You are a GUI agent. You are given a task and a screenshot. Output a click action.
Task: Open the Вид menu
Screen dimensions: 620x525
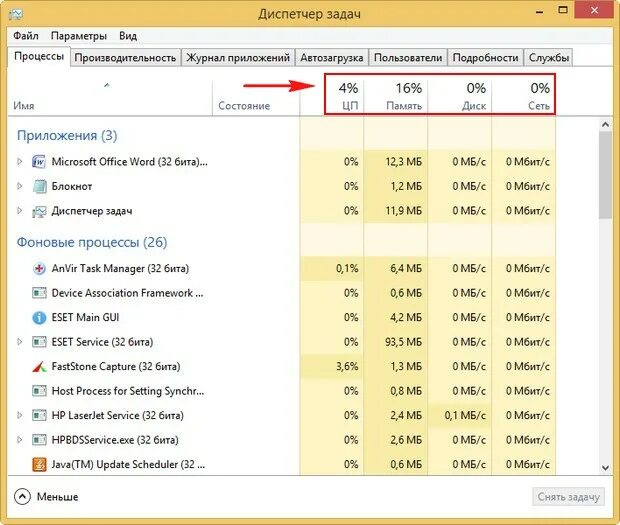tap(128, 36)
